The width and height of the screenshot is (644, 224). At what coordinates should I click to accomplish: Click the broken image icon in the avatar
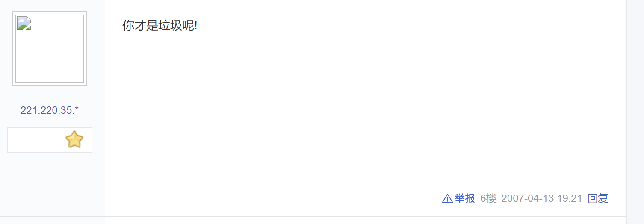24,23
